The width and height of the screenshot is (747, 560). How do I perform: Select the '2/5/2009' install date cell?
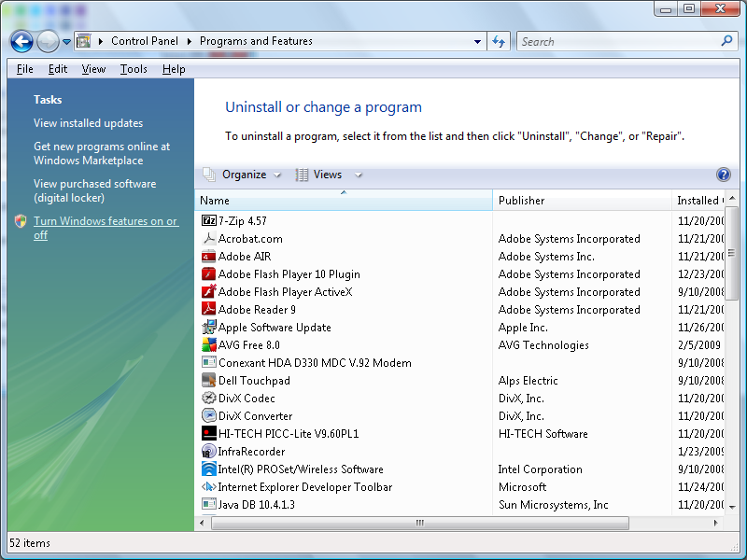(698, 345)
